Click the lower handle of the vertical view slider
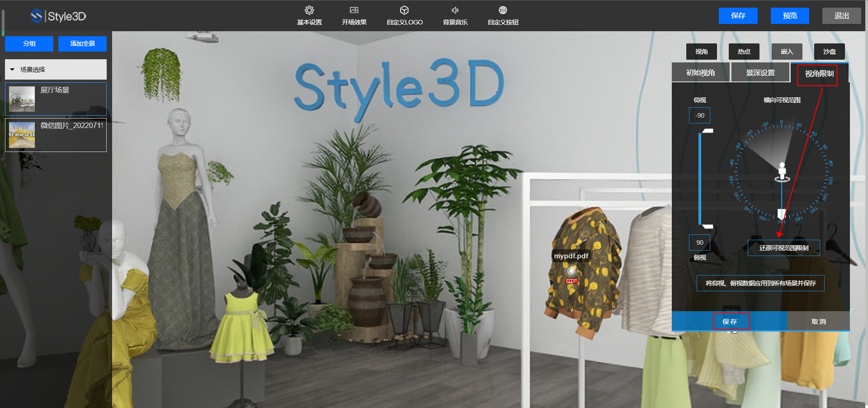Image resolution: width=868 pixels, height=408 pixels. [707, 226]
